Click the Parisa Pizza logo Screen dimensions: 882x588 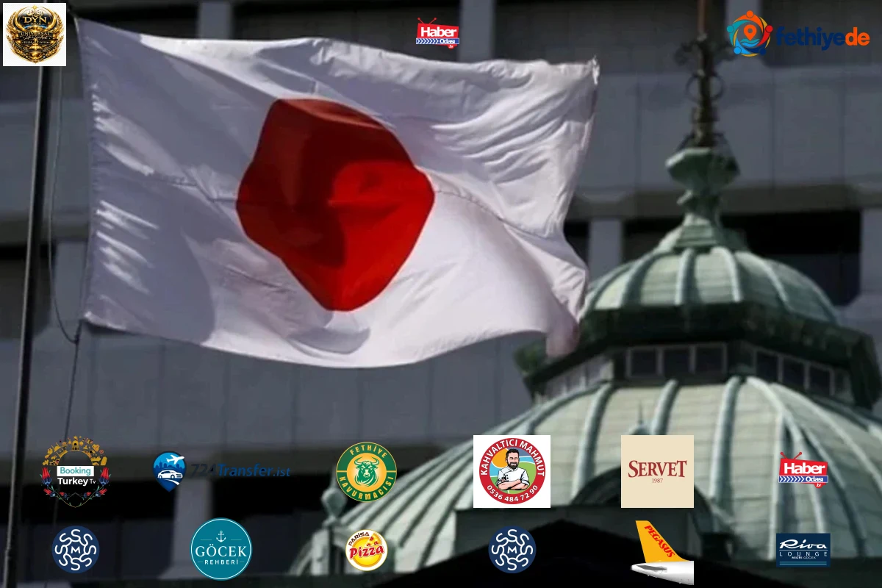point(366,551)
